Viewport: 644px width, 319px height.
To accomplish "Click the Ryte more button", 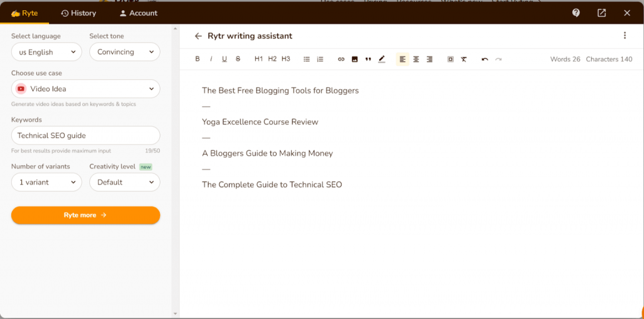I will click(x=86, y=215).
